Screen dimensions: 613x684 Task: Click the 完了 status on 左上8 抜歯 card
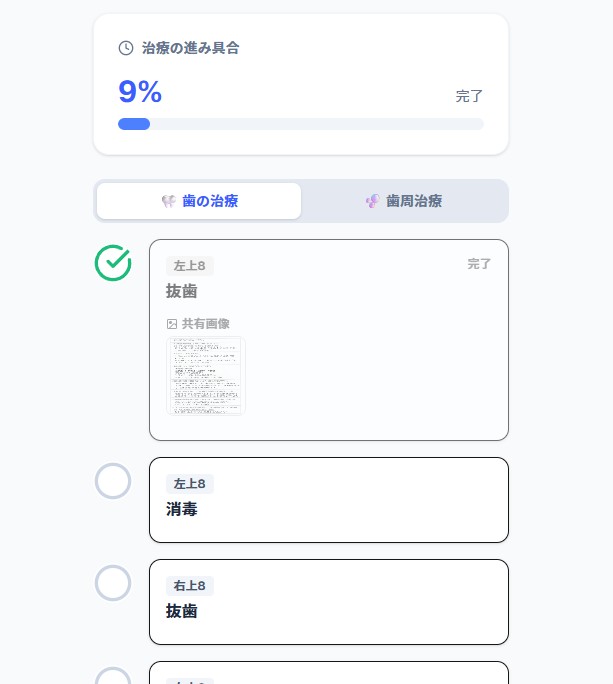(x=479, y=264)
